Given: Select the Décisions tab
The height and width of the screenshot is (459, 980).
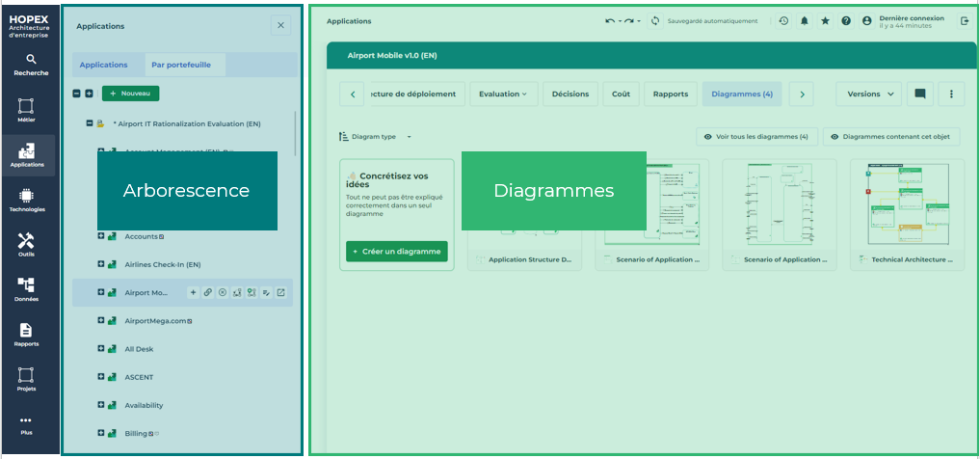Looking at the screenshot, I should click(570, 94).
